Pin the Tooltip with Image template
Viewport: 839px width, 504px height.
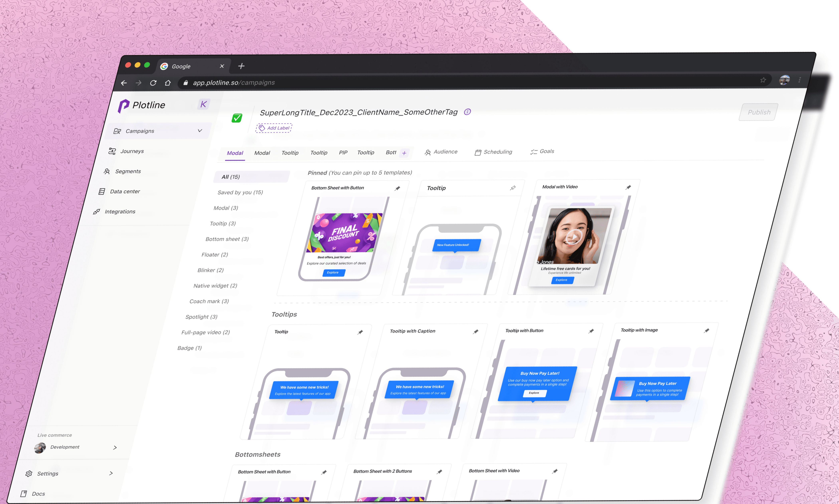tap(707, 330)
